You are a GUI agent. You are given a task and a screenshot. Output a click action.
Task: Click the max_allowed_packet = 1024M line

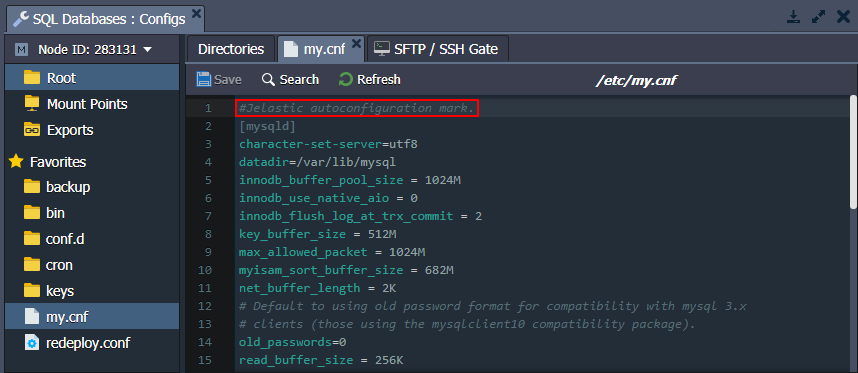[332, 252]
